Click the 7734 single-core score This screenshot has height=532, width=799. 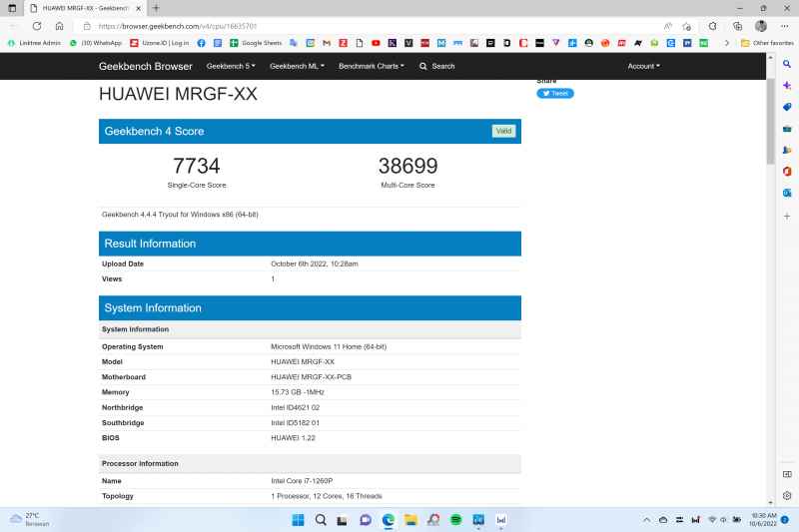(x=196, y=166)
